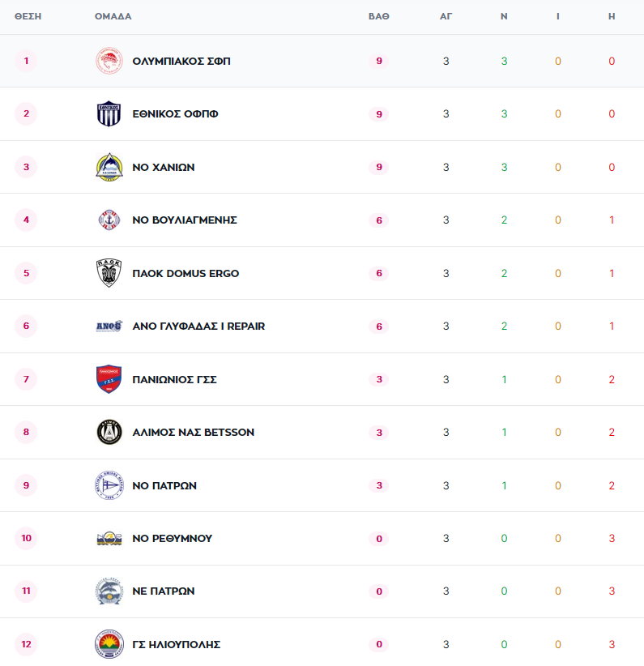This screenshot has width=644, height=666.
Task: Click the position 12 rank badge
Action: 26,644
